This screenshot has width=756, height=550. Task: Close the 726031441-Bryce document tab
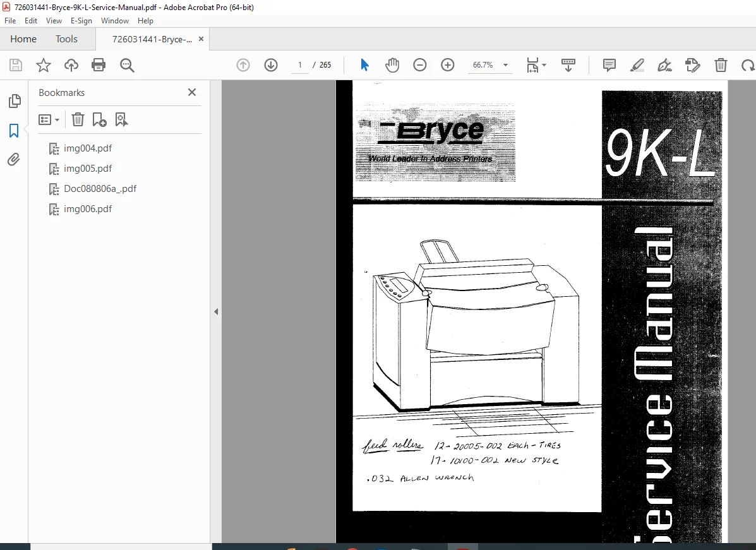point(201,39)
